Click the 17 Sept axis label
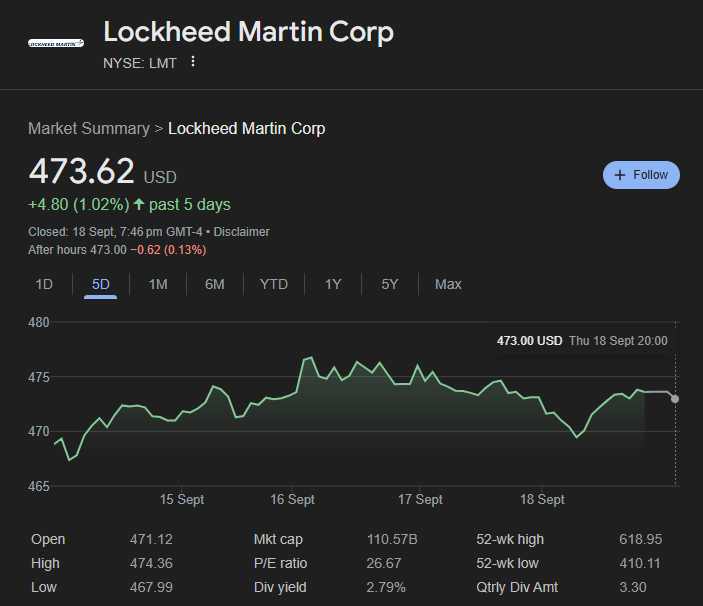Image resolution: width=703 pixels, height=606 pixels. 420,499
